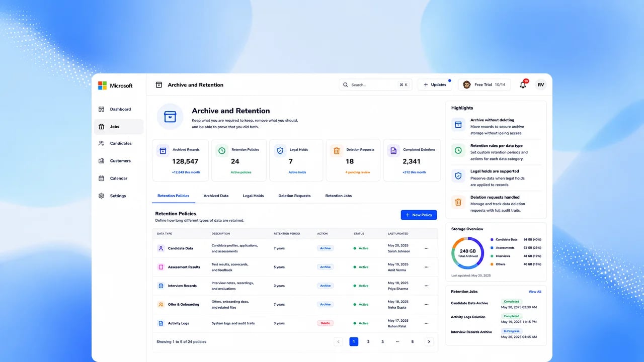This screenshot has height=362, width=644.
Task: Open the notifications bell
Action: tap(523, 85)
